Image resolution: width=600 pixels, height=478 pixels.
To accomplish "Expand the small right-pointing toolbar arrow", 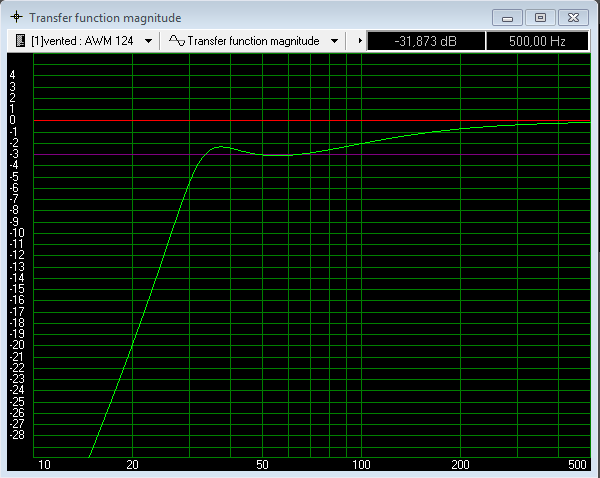I will coord(359,41).
